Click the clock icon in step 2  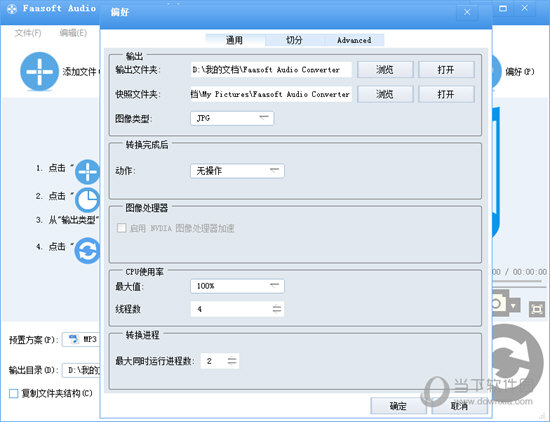click(x=87, y=200)
